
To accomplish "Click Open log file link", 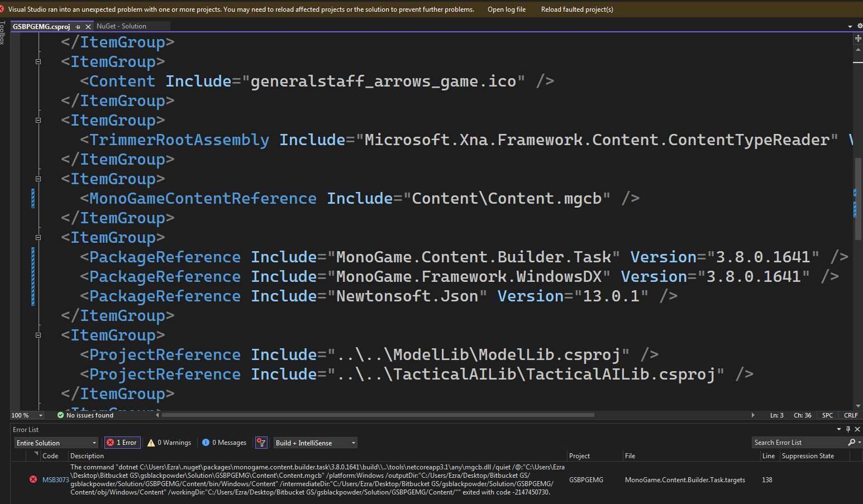I will coord(507,9).
